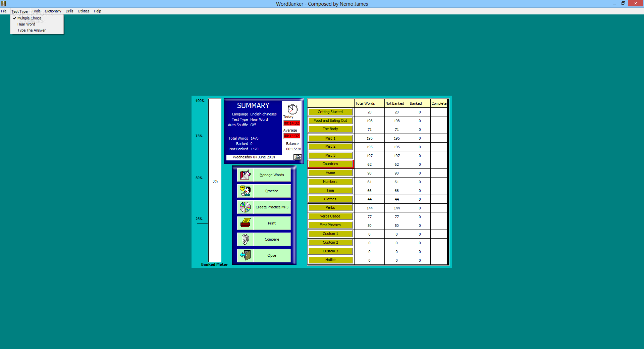Image resolution: width=644 pixels, height=349 pixels.
Task: Click the Close exit-door icon
Action: coord(245,255)
